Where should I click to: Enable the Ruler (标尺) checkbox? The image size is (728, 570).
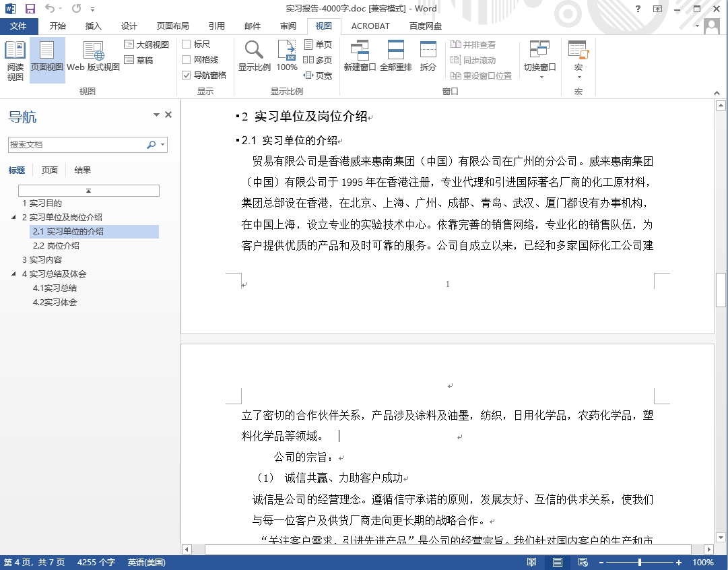click(x=187, y=44)
